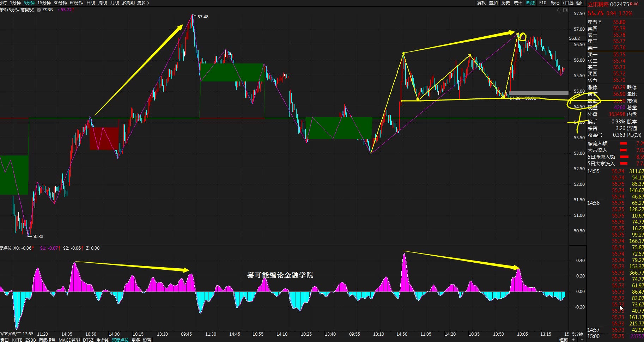Click the 5日大宗流入 row

tap(615, 164)
